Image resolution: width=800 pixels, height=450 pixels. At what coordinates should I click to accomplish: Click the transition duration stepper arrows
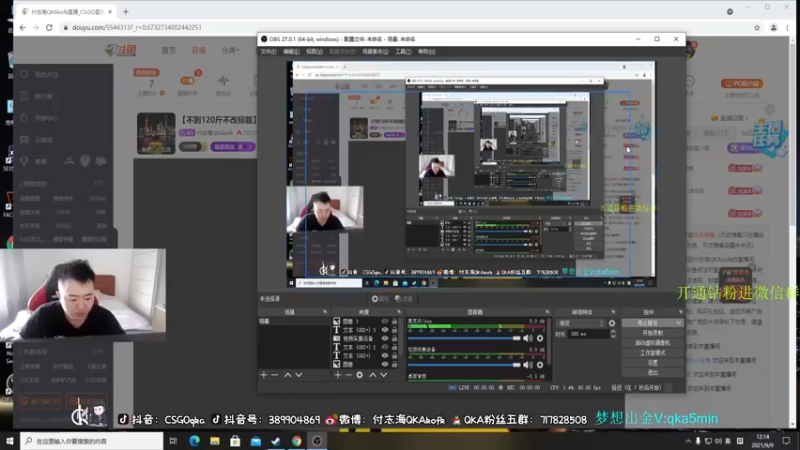(613, 334)
